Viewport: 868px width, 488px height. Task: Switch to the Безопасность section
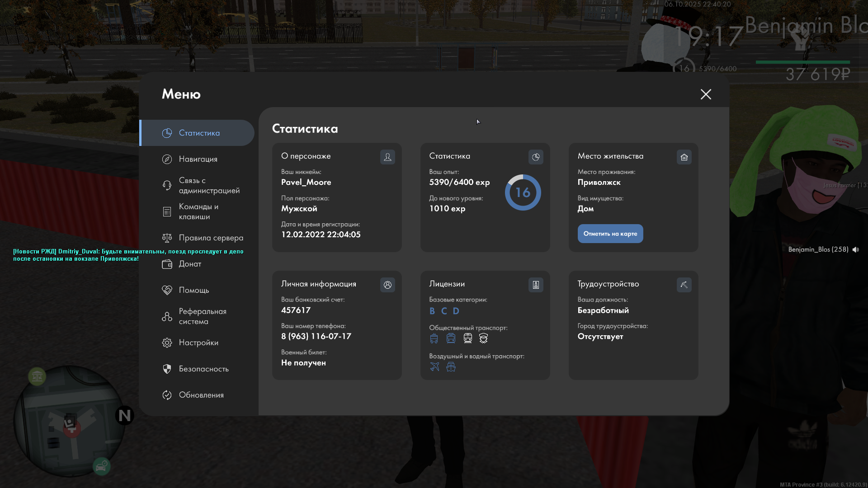coord(203,369)
